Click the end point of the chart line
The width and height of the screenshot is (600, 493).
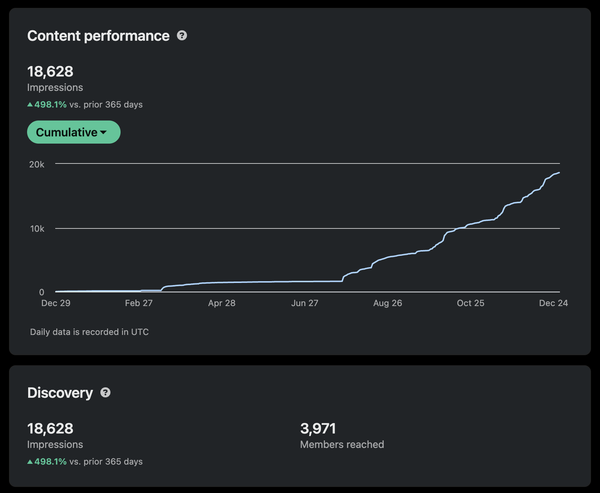pyautogui.click(x=559, y=173)
